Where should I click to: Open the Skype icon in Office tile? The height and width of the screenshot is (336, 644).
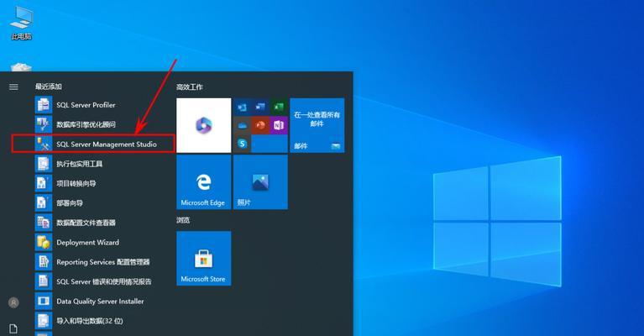pos(243,144)
